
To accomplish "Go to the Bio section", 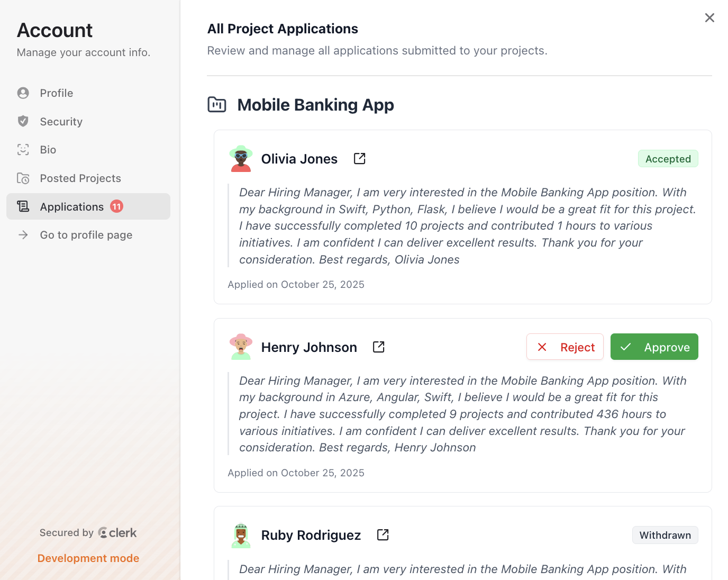I will click(48, 150).
